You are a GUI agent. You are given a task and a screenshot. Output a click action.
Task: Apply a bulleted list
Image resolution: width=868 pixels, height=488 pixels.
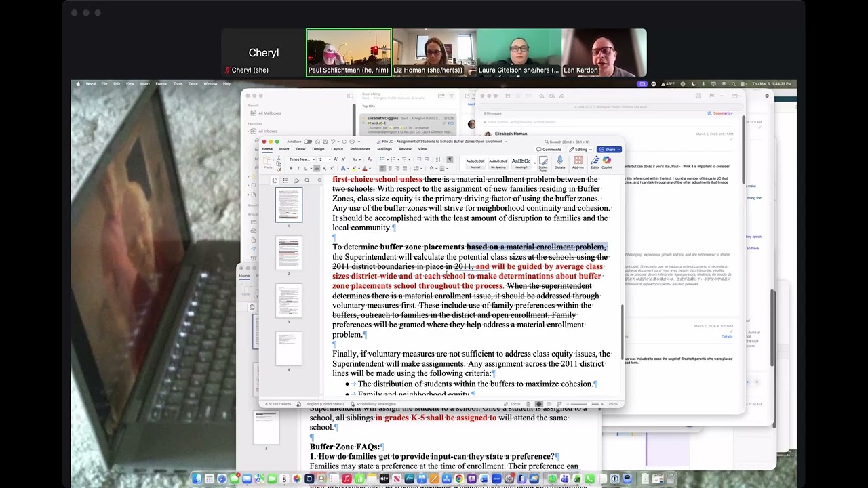tap(382, 159)
